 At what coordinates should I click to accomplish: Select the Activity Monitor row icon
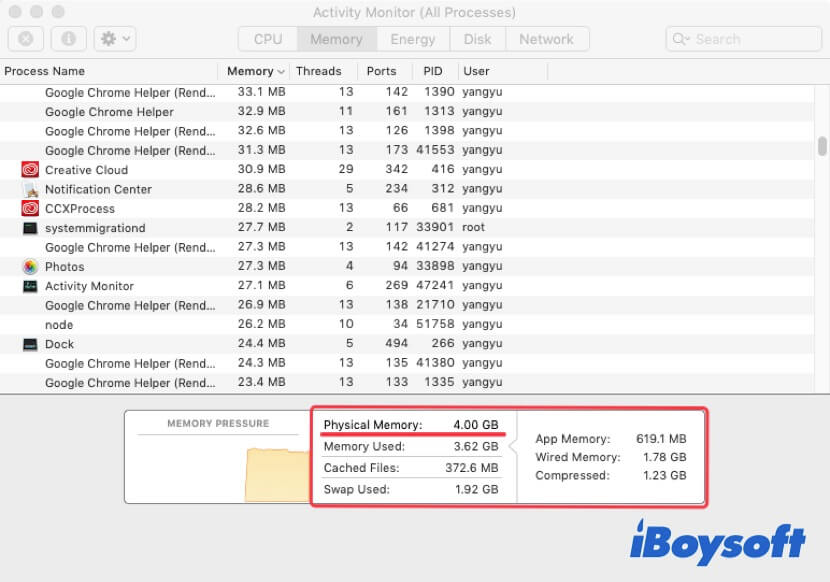30,286
